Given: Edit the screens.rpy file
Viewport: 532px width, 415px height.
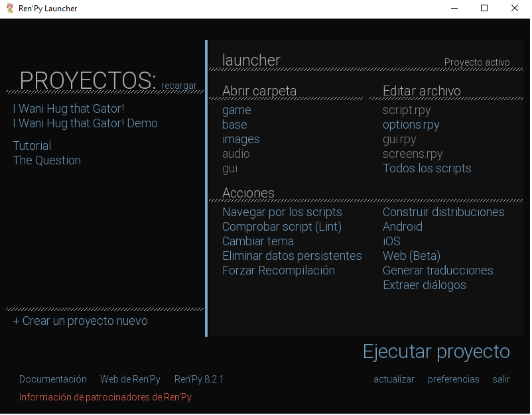Looking at the screenshot, I should pos(413,154).
